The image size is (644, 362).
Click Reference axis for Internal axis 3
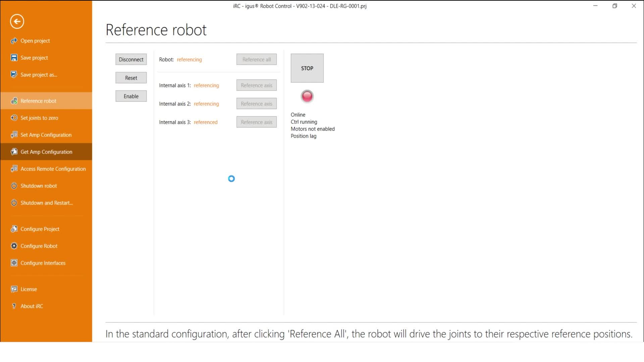(257, 122)
